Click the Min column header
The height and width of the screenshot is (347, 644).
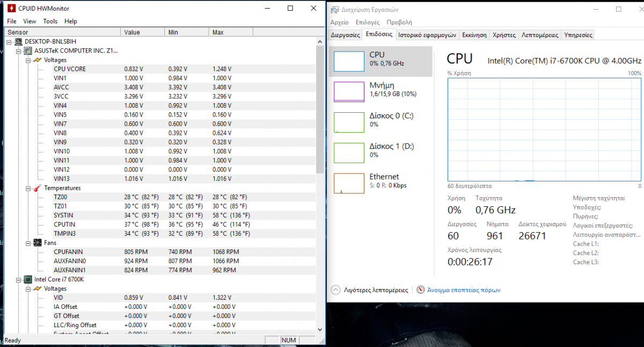(x=187, y=32)
